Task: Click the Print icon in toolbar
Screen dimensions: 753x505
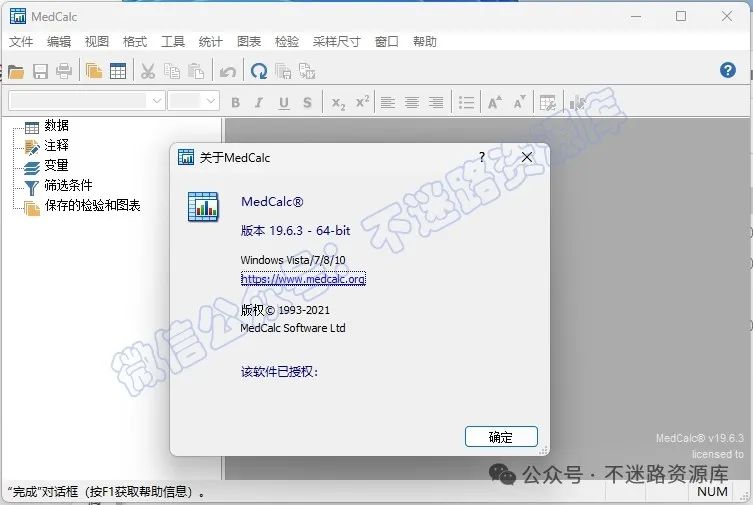Action: tap(64, 72)
